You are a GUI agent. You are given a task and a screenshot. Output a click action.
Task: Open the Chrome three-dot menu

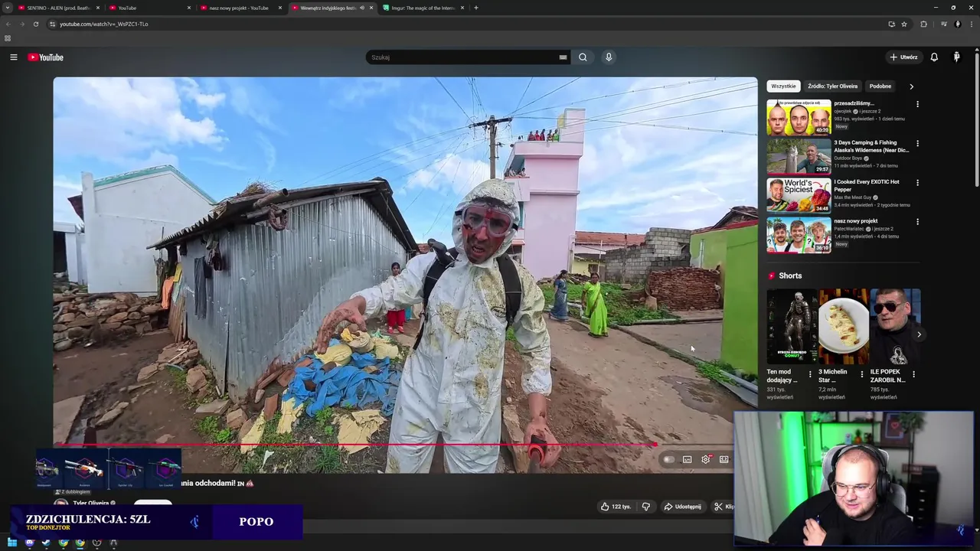[x=971, y=24]
